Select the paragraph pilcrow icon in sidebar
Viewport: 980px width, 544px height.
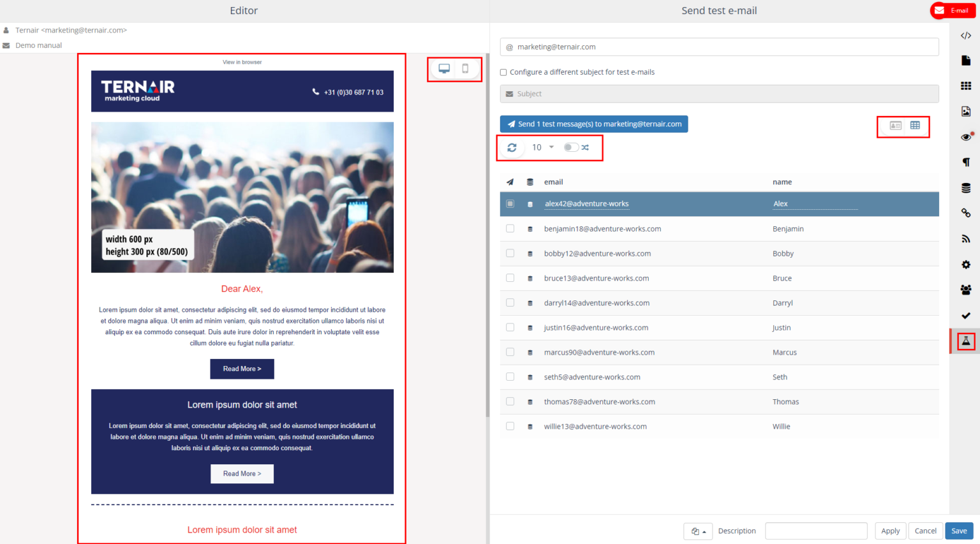(966, 162)
